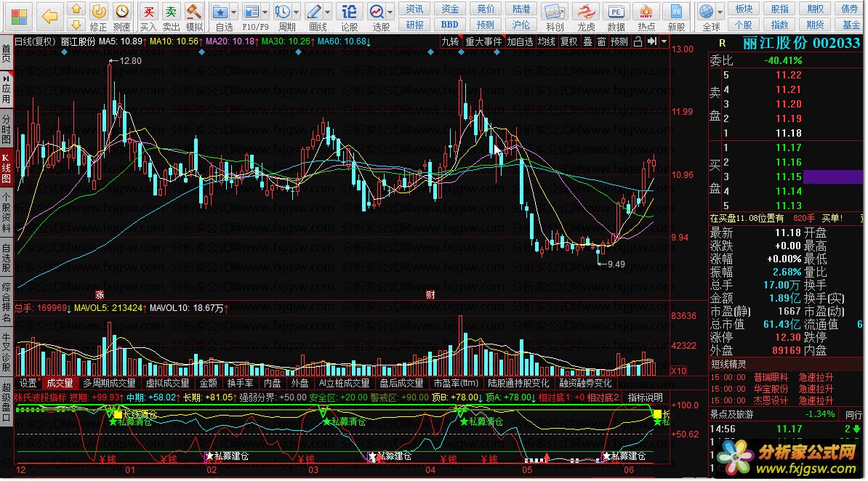The width and height of the screenshot is (868, 481).
Task: Click the 景点及旅游 sector label
Action: click(732, 414)
